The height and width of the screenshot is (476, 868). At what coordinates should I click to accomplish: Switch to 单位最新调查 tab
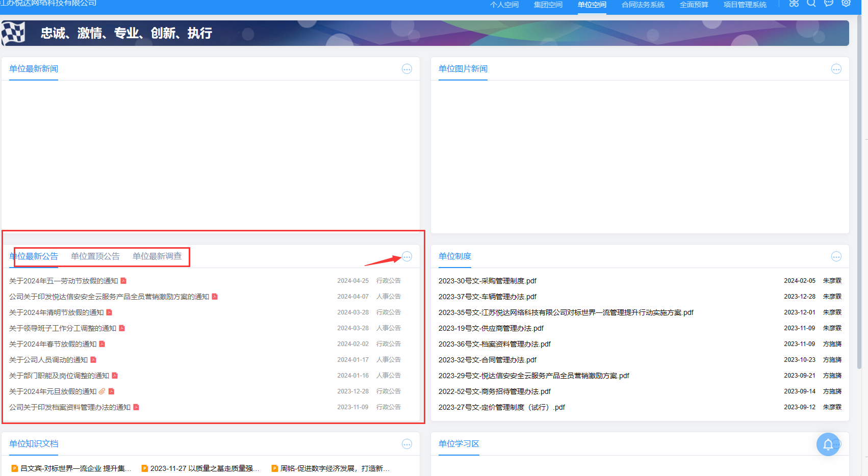pos(157,256)
